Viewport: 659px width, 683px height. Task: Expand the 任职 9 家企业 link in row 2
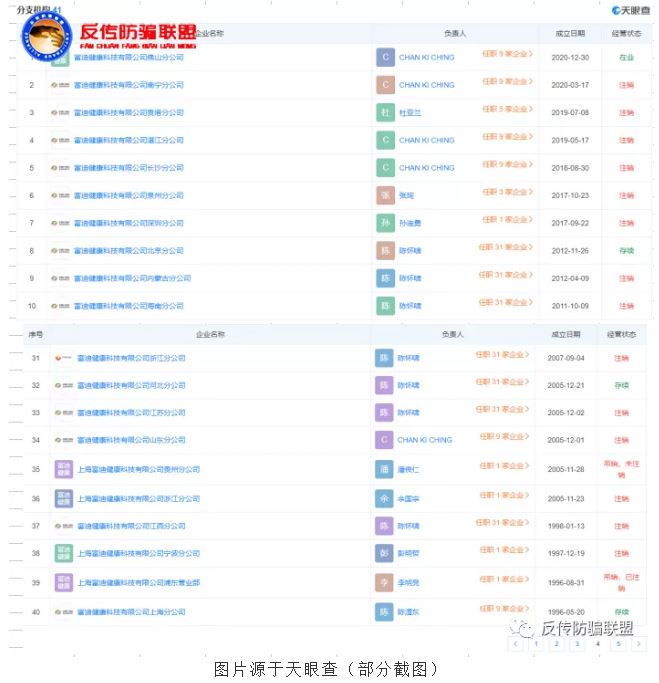coord(507,81)
